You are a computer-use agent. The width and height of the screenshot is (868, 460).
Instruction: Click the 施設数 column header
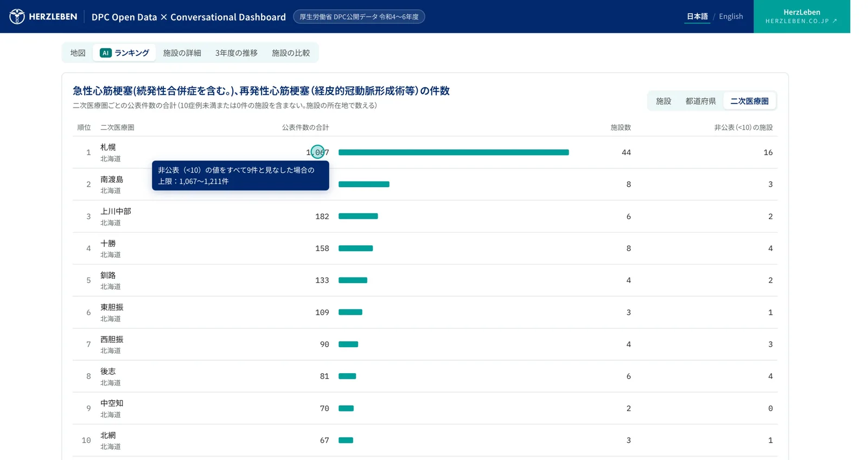[x=621, y=127]
